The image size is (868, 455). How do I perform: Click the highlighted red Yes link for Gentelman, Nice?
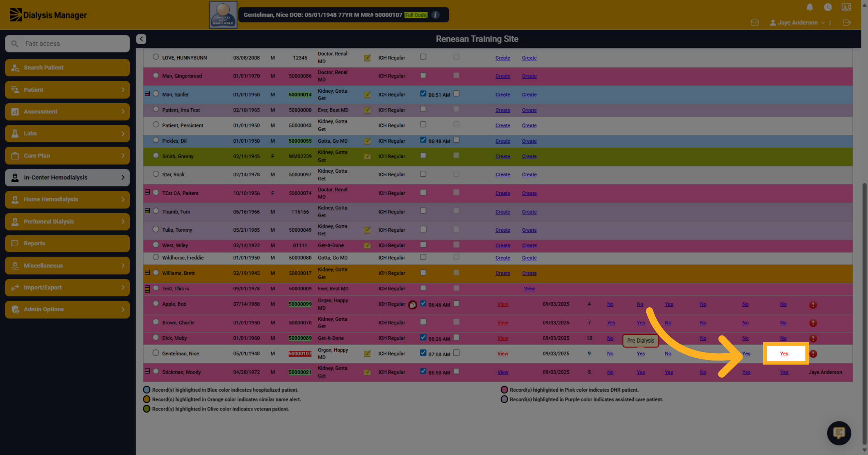pos(784,354)
